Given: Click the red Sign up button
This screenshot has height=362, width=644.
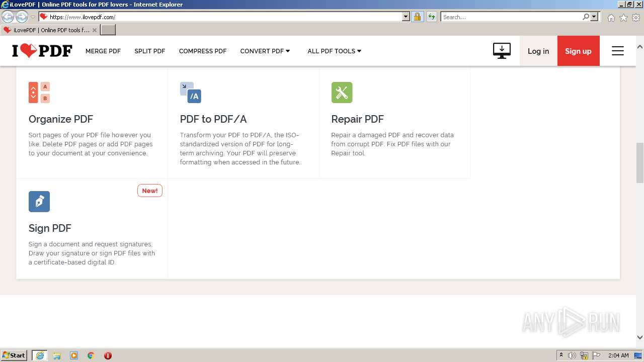Looking at the screenshot, I should 578,51.
